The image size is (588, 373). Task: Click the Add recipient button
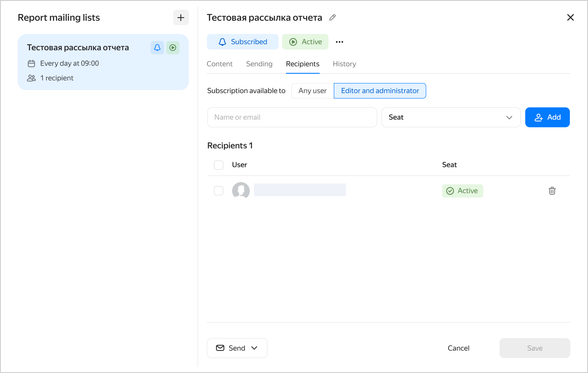[547, 117]
